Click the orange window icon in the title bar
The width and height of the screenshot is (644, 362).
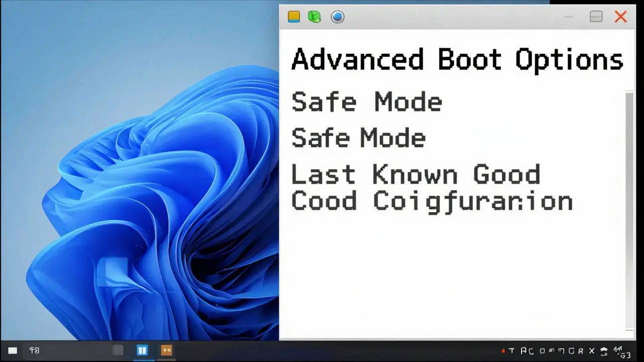click(x=294, y=17)
